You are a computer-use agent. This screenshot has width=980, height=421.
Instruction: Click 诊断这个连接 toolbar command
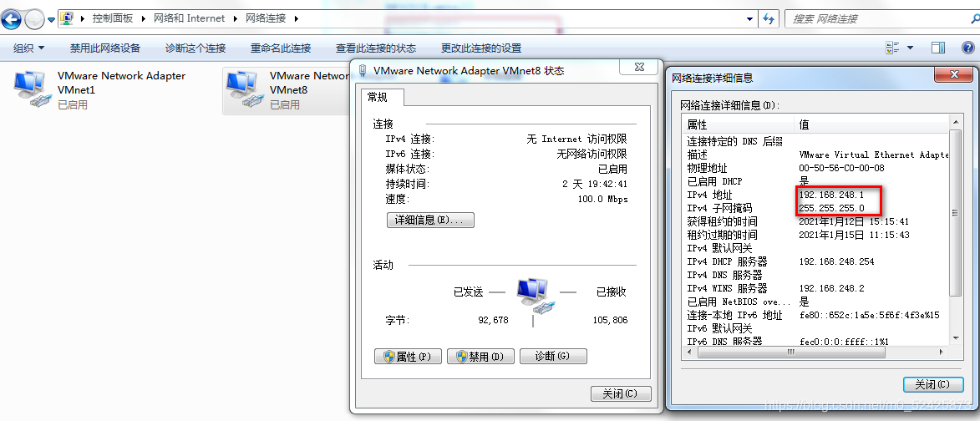(195, 48)
